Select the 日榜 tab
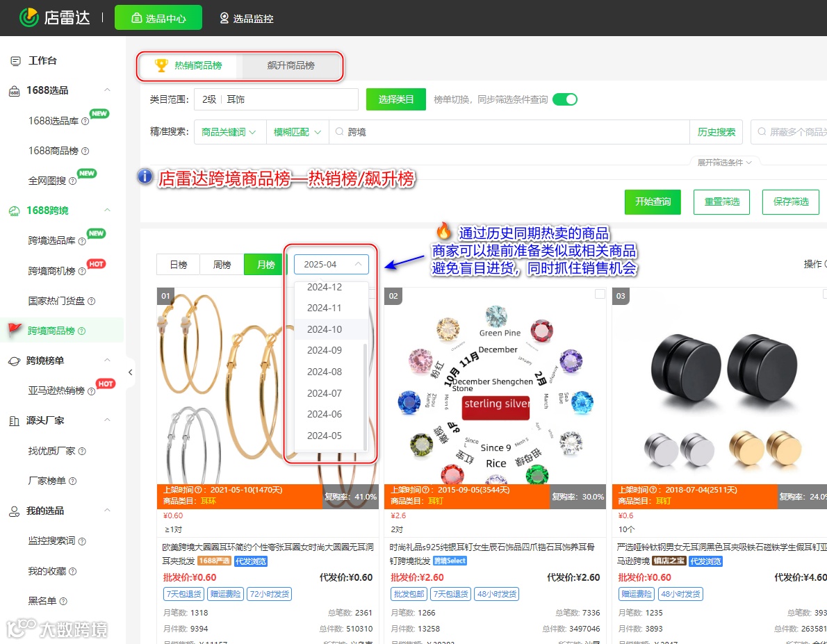 pyautogui.click(x=179, y=264)
